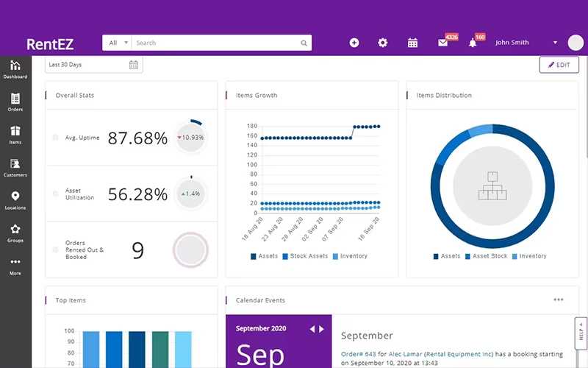Open Order# 643 link
Screen dimensions: 588x368
[x=358, y=354]
